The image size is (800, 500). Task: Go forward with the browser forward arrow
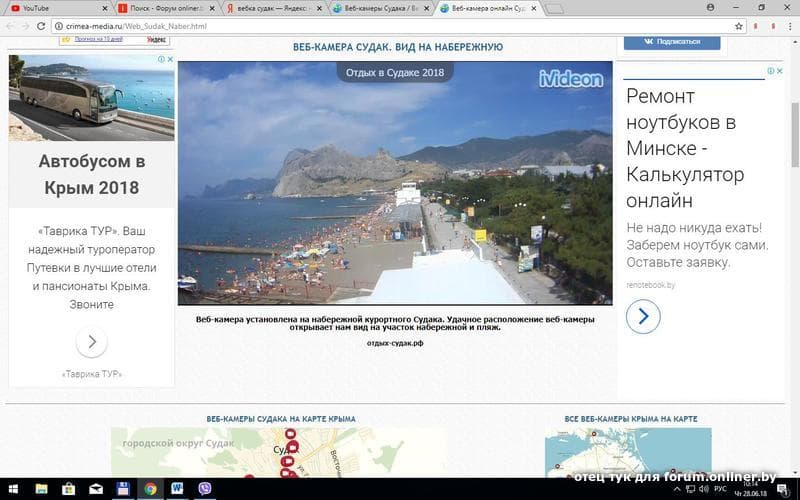point(26,26)
